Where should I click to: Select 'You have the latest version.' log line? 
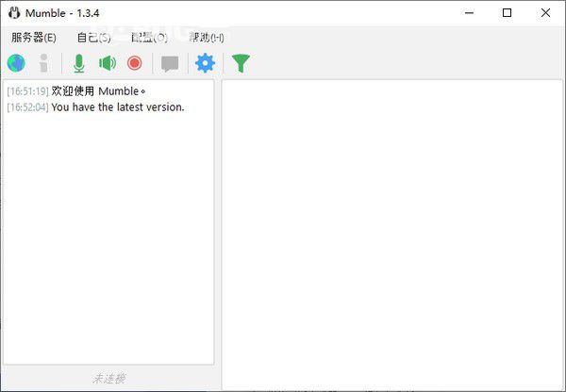pos(118,107)
